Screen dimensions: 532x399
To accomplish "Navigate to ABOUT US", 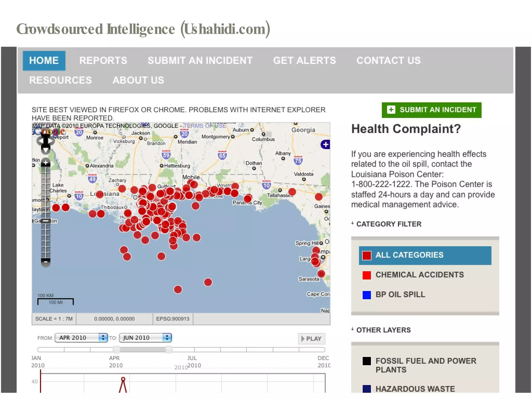I will coord(138,80).
